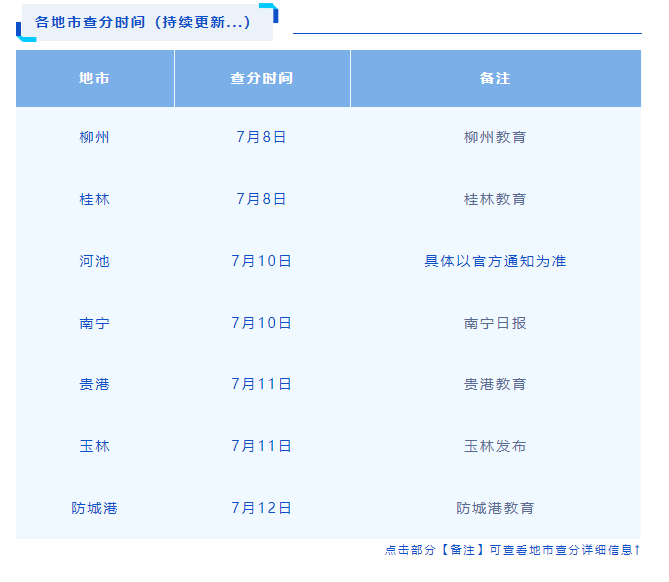Open the 贵港教育 link
The image size is (669, 582).
click(x=495, y=384)
